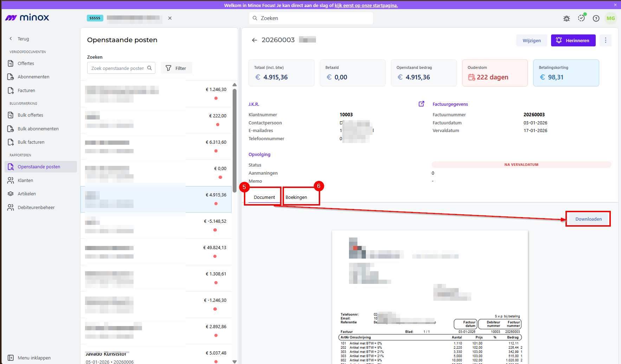The height and width of the screenshot is (364, 621).
Task: Select the € 49.824,13 open item
Action: (x=156, y=252)
